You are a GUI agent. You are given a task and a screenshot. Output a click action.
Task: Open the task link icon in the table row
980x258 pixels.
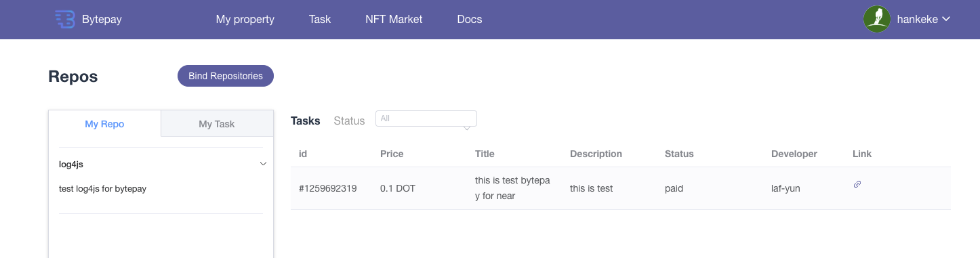coord(857,184)
